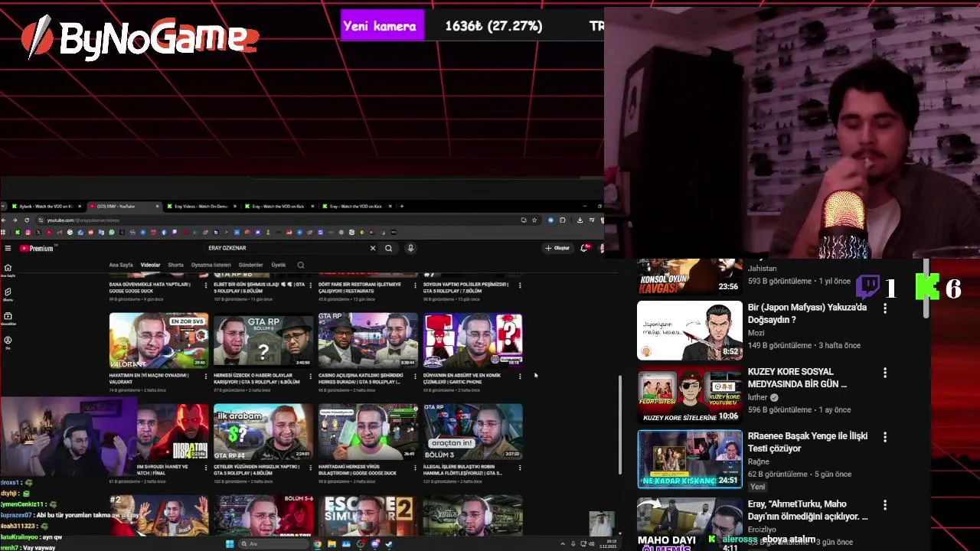Open Chrome from the Windows taskbar
Viewport: 980px width, 551px height.
317,544
